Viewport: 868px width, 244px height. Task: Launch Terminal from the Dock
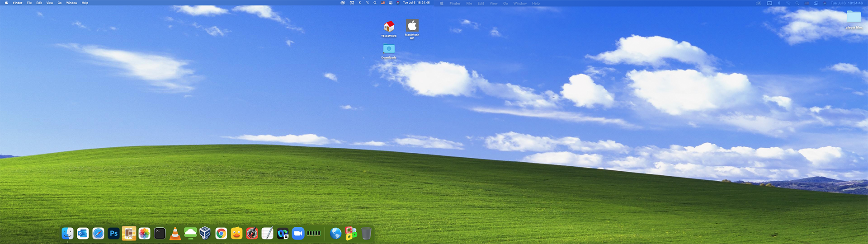pyautogui.click(x=160, y=233)
